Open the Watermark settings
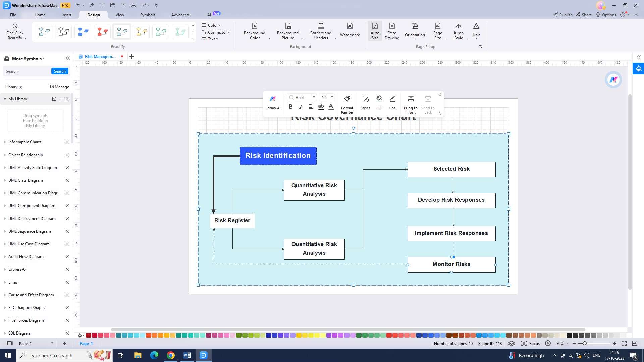 [350, 31]
